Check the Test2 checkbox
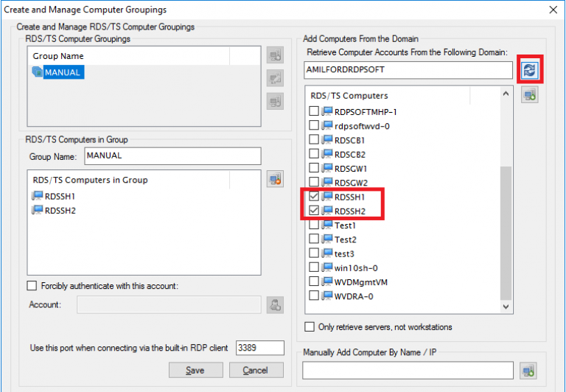 [x=314, y=239]
